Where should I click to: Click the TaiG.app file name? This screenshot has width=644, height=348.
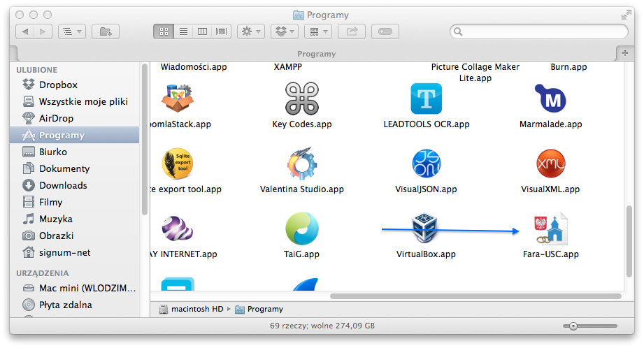pos(301,254)
